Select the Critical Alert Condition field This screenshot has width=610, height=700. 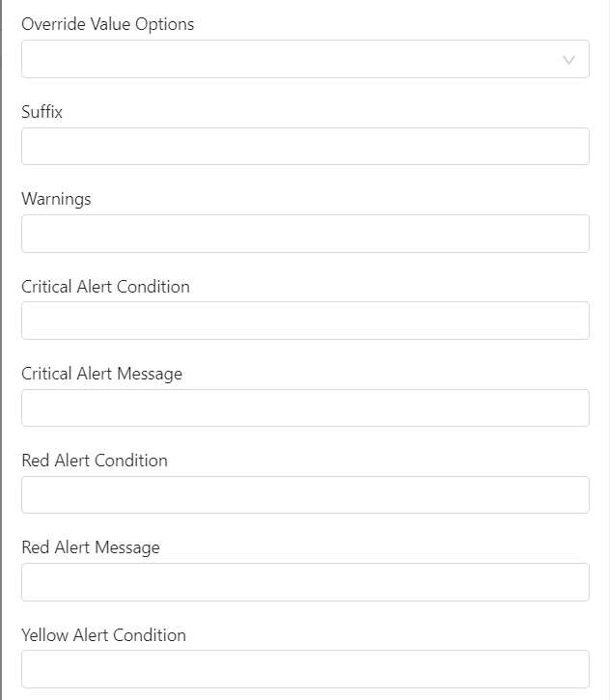pyautogui.click(x=305, y=321)
